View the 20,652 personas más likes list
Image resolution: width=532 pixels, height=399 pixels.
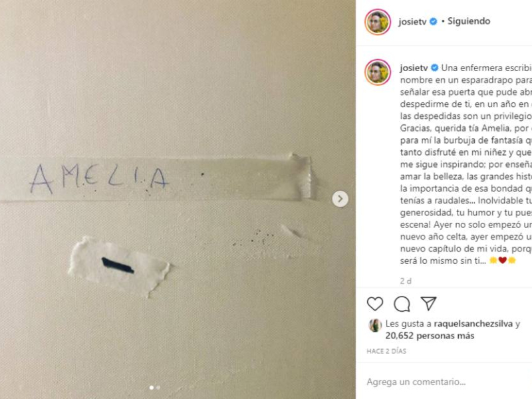(430, 336)
